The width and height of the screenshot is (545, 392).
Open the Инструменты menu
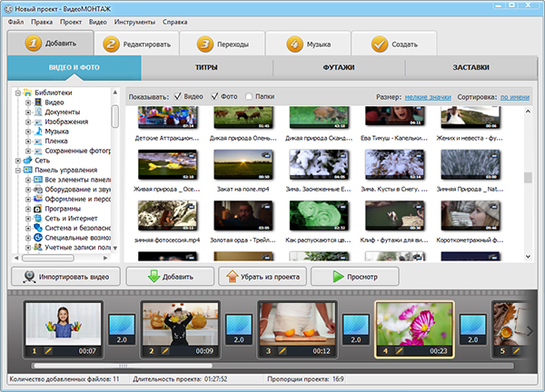[134, 21]
